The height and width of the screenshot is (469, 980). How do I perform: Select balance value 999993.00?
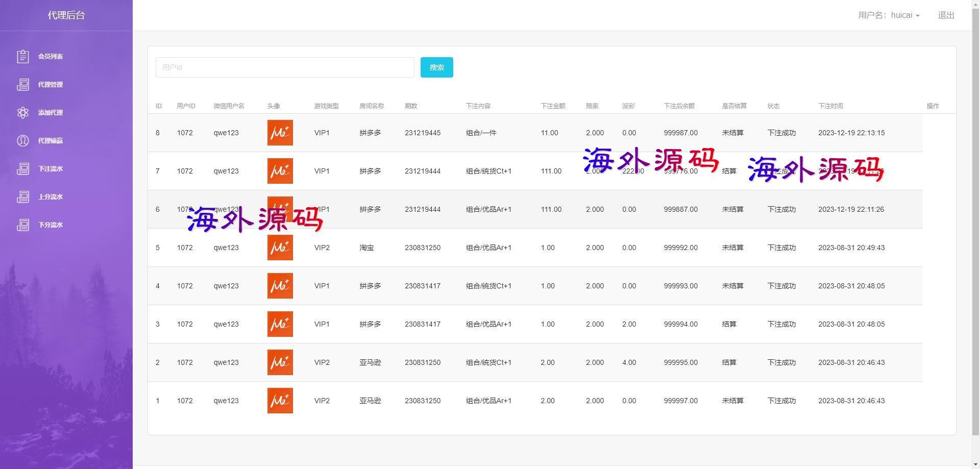pos(680,286)
